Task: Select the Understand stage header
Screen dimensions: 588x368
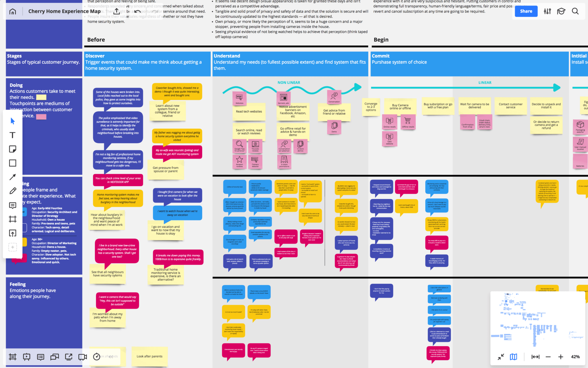Action: point(290,64)
